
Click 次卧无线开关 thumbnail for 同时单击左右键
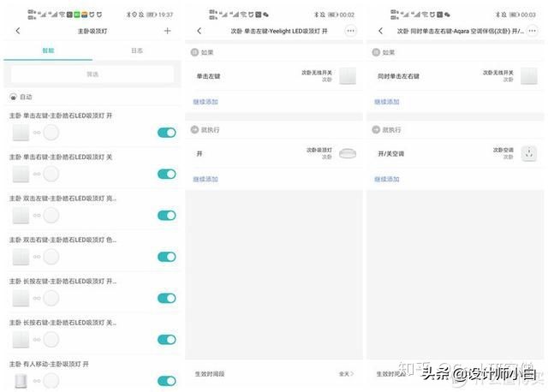529,76
